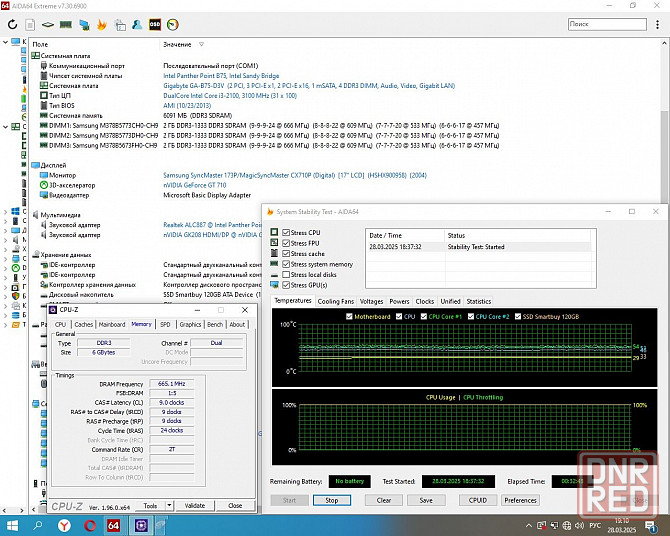Open the Mainboard tab in CPU-Z
670x536 pixels.
point(112,324)
